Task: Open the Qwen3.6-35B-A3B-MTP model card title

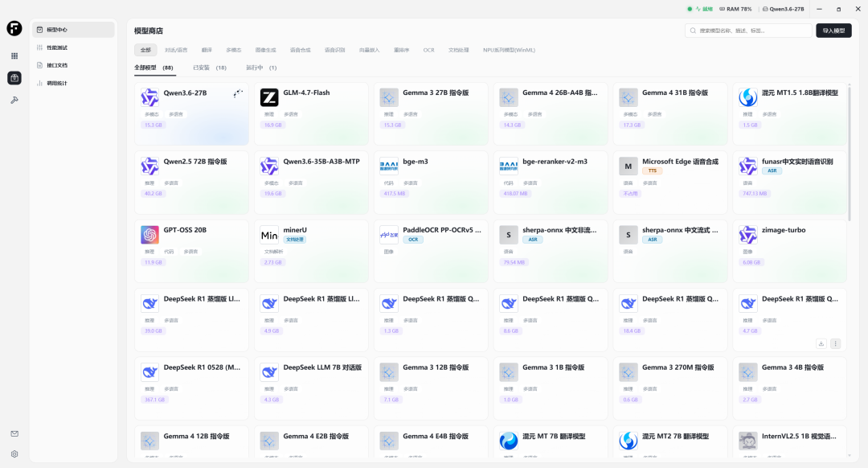Action: [x=321, y=162]
